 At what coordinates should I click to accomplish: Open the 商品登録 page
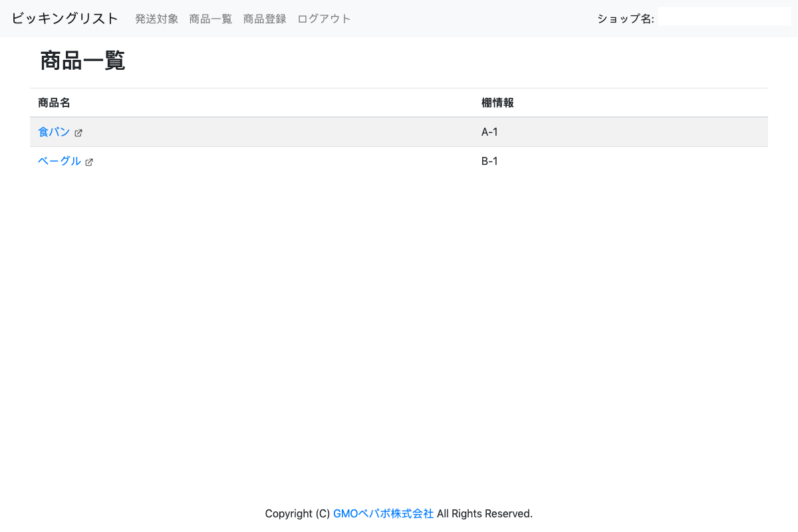(x=265, y=19)
